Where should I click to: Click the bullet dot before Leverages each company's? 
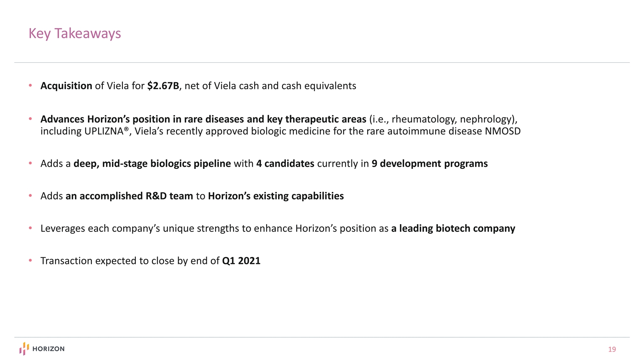pos(30,228)
